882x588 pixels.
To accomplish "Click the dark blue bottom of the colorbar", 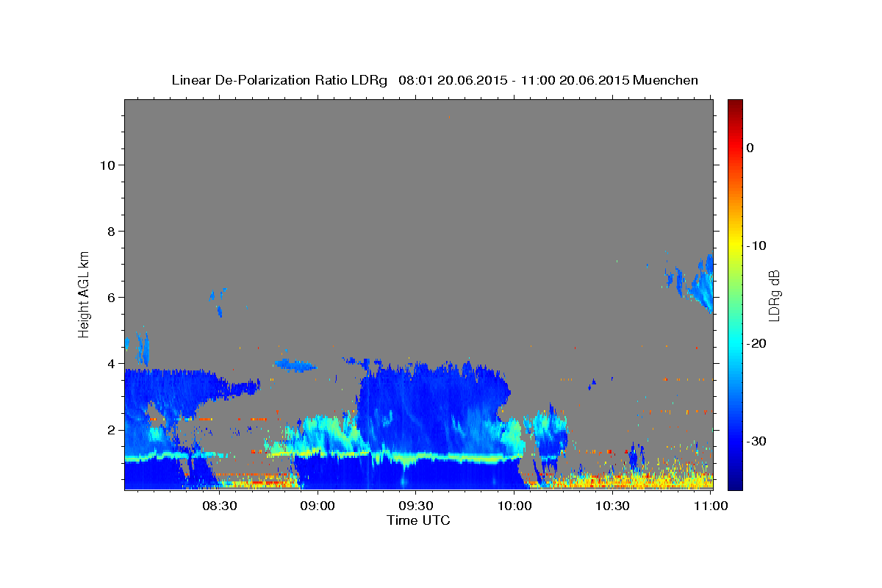I will (735, 481).
